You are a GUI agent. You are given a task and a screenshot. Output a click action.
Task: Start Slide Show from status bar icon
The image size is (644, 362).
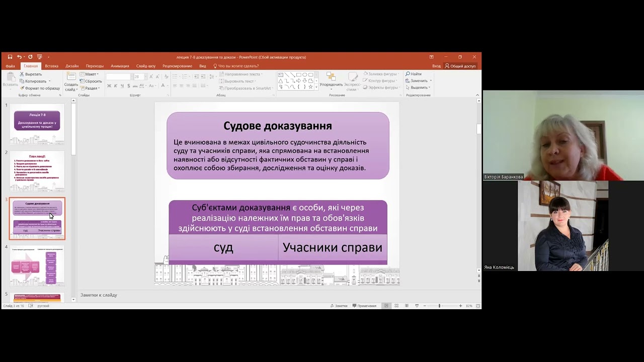coord(417,306)
